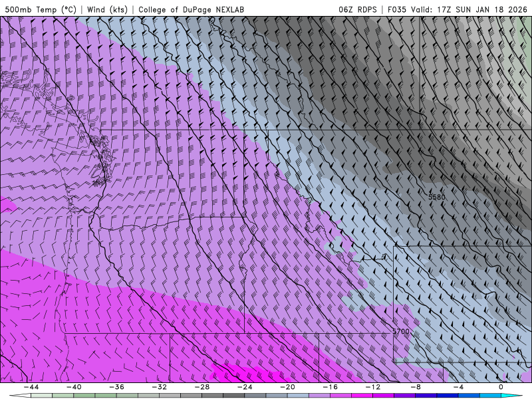Click the -44 colorbar label

click(31, 387)
